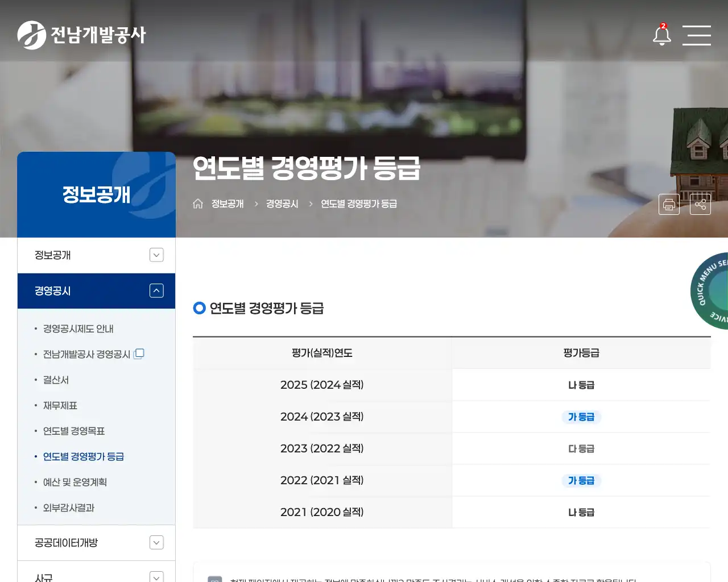Expand the 공공데이터개방 sidebar section
This screenshot has height=582, width=728.
coord(156,543)
